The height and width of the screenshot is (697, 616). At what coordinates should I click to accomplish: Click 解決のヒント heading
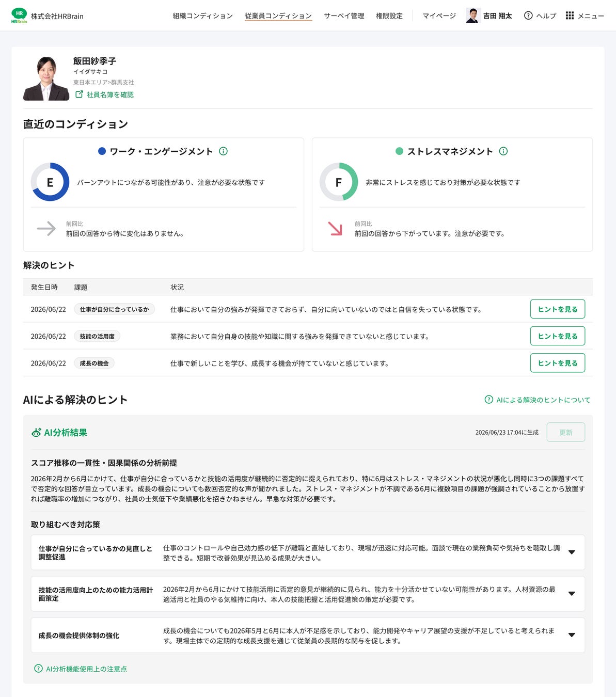pyautogui.click(x=49, y=265)
